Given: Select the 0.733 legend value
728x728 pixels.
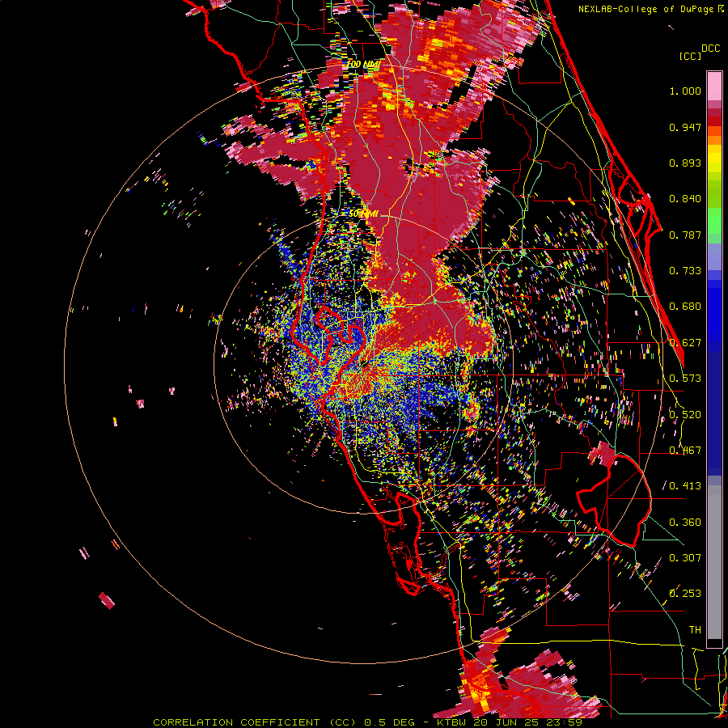Looking at the screenshot, I should click(685, 271).
